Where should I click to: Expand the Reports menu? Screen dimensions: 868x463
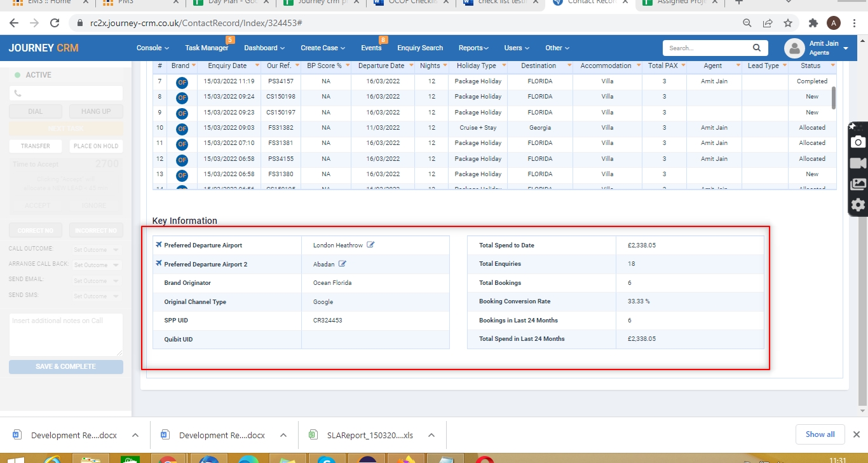[473, 48]
